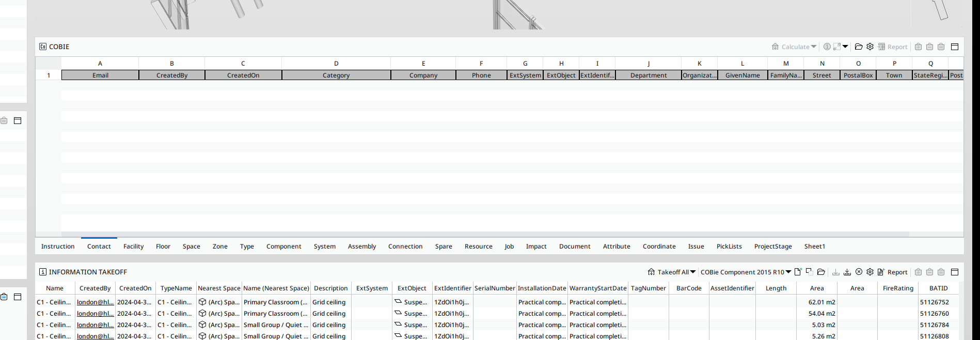Click the Information Takeoff panel title icon
The image size is (980, 340).
(43, 272)
